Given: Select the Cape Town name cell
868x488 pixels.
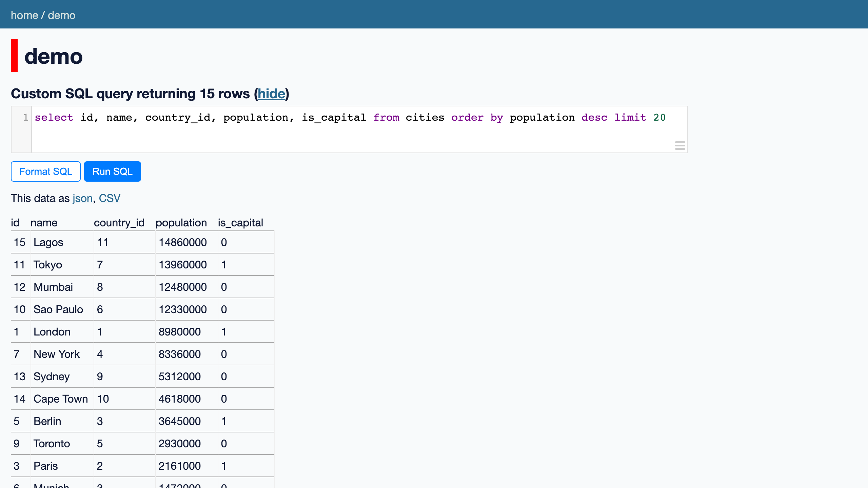Looking at the screenshot, I should (x=62, y=399).
